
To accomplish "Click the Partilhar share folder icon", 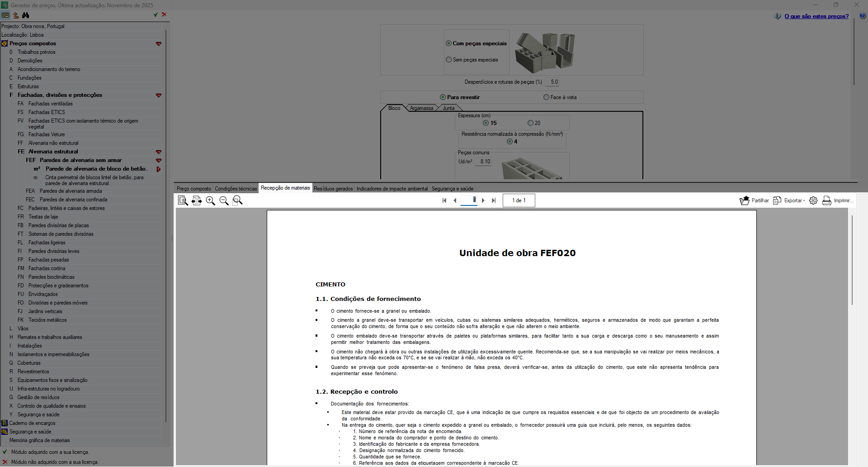I will click(744, 200).
